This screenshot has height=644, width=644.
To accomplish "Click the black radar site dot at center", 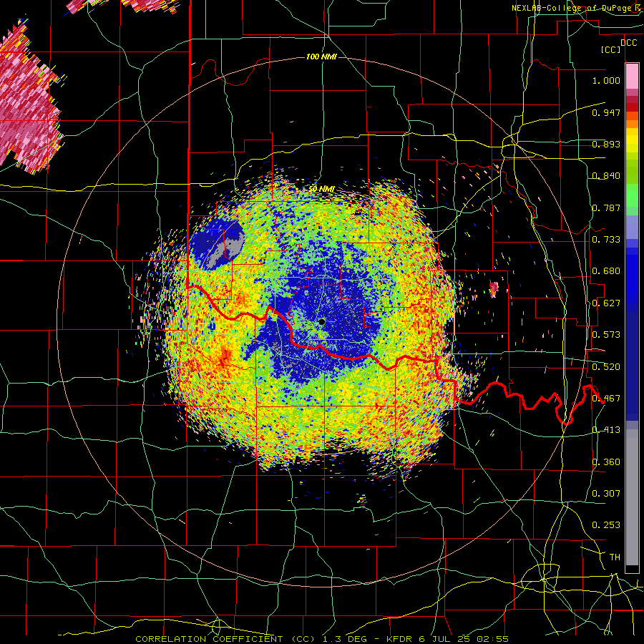I will [322, 322].
